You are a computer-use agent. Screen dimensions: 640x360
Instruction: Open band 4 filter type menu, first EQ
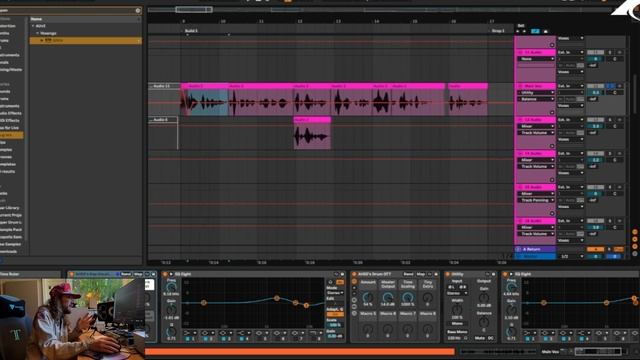[243, 333]
